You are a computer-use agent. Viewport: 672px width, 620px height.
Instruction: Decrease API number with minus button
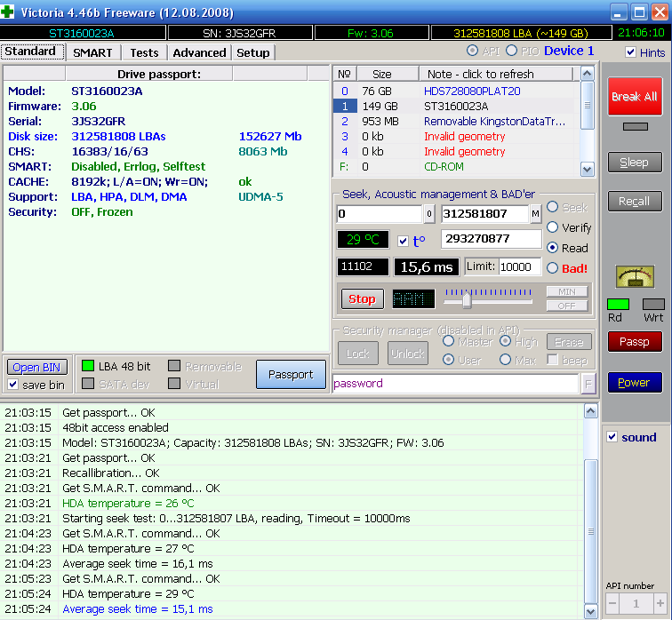click(612, 604)
